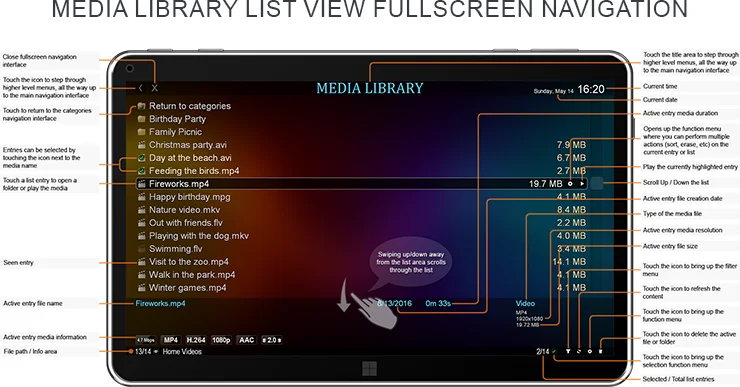Click the Windows home button on tablet
Screen dimensions: 740x387
[x=370, y=369]
